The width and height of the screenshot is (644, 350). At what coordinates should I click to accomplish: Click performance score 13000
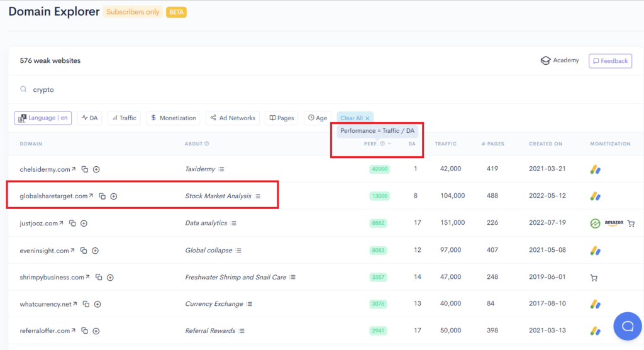pyautogui.click(x=379, y=196)
